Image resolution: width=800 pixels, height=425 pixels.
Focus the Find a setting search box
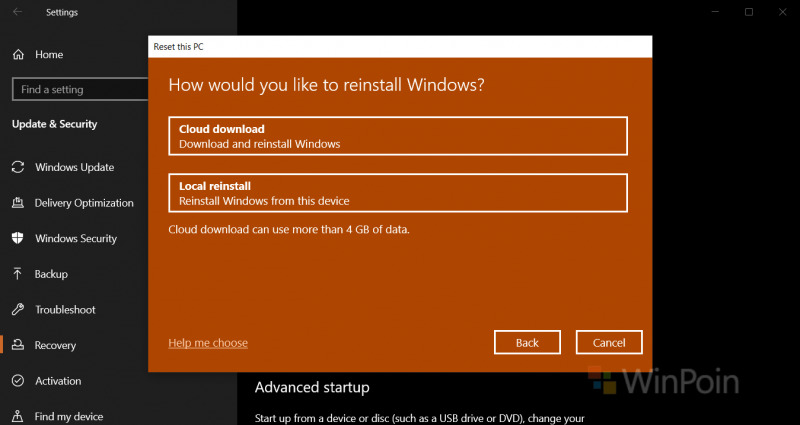point(80,89)
